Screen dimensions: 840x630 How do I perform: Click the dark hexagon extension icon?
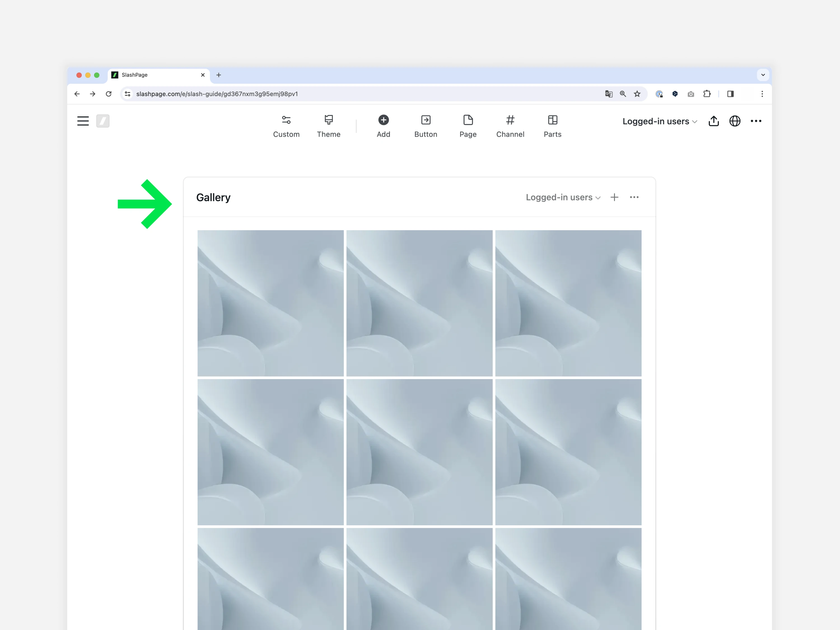[675, 94]
